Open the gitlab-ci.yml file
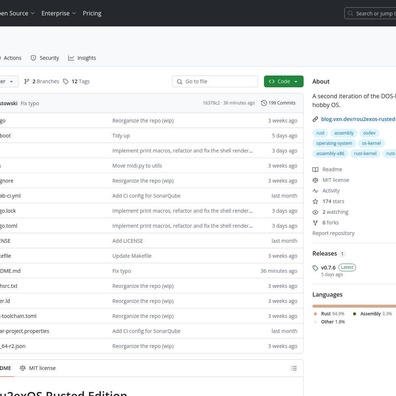This screenshot has width=396, height=396. click(10, 196)
